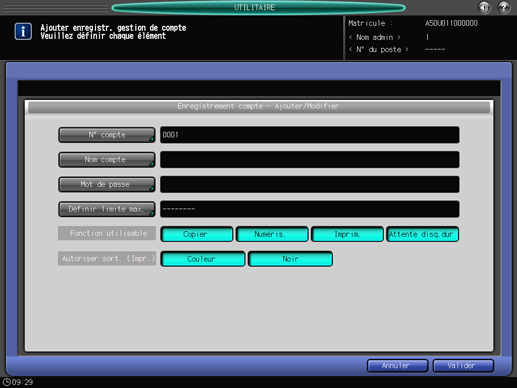
Task: Open the N° compte entry button
Action: [107, 135]
